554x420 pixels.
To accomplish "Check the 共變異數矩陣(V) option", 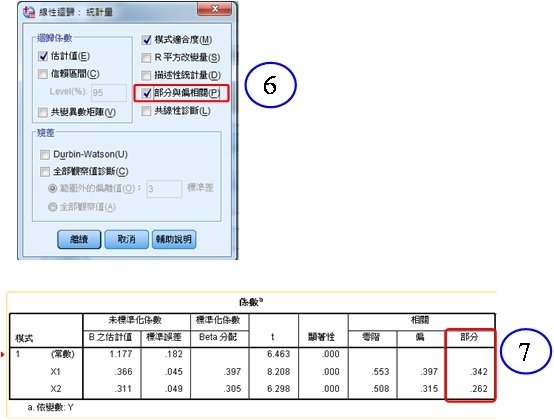I will click(43, 112).
